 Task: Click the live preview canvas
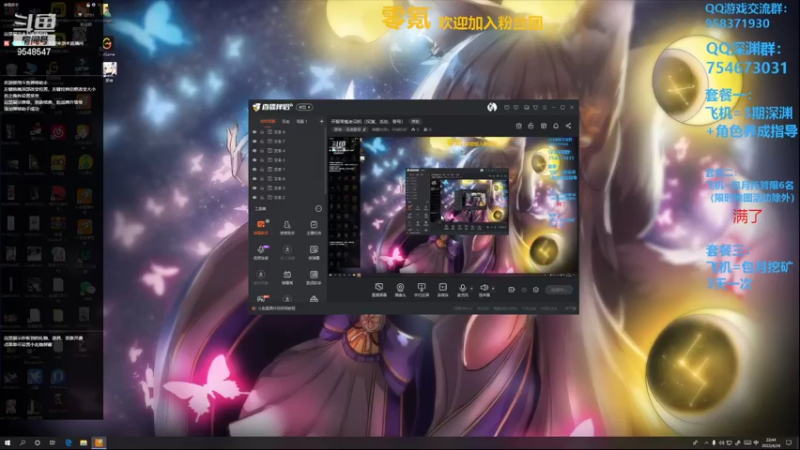click(452, 206)
